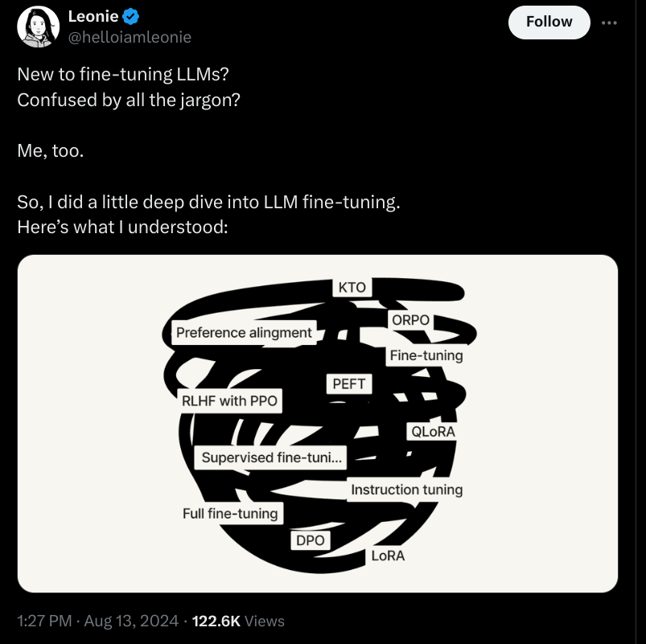The image size is (646, 644).
Task: Click the ORPO label in the image
Action: [x=410, y=320]
